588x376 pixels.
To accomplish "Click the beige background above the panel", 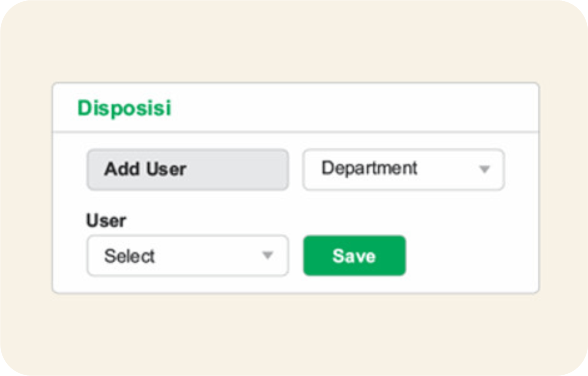I will (x=294, y=44).
